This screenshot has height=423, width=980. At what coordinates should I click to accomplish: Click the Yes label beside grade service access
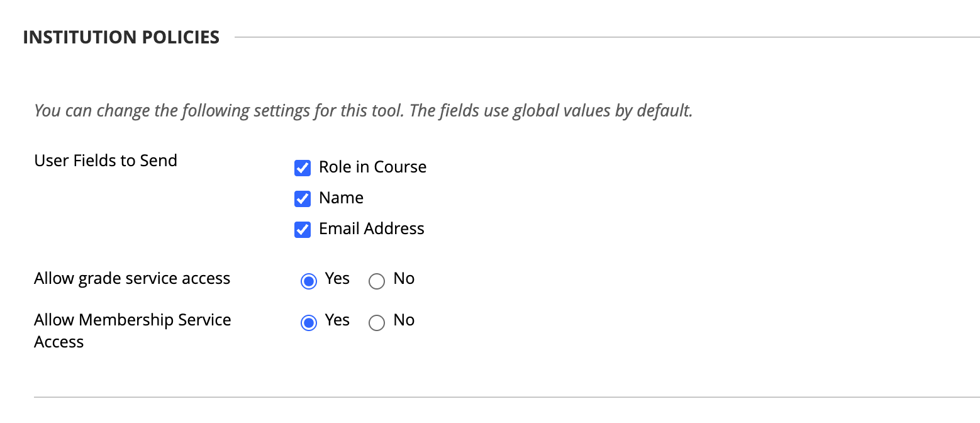pyautogui.click(x=337, y=278)
